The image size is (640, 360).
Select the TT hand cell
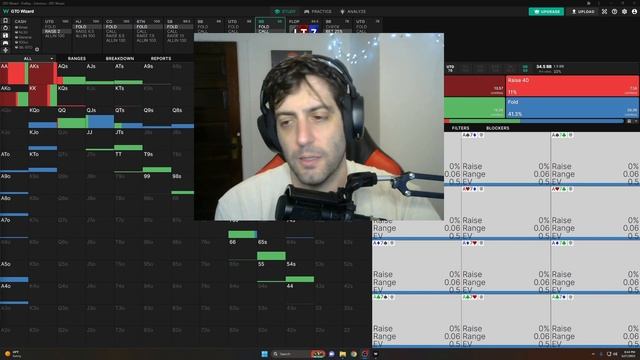tap(129, 162)
